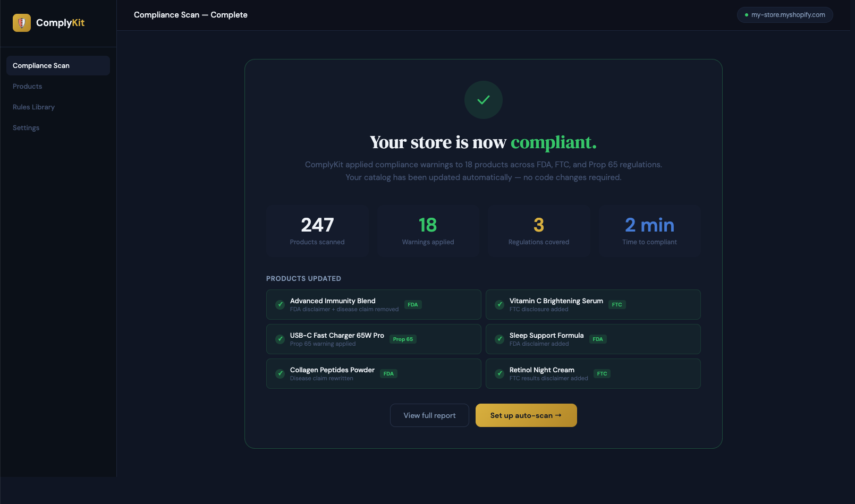Image resolution: width=855 pixels, height=504 pixels.
Task: Select the Collagen Peptides Powder product card
Action: 373,373
